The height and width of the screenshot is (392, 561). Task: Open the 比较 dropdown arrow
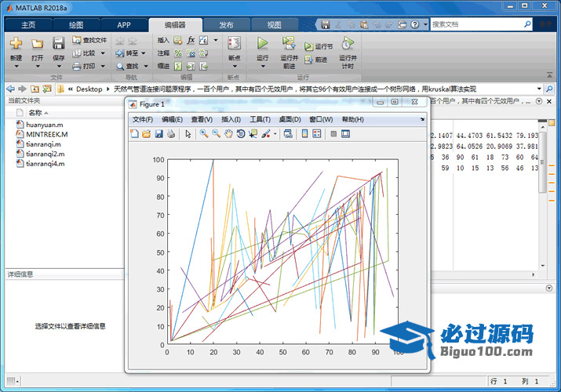pyautogui.click(x=103, y=53)
